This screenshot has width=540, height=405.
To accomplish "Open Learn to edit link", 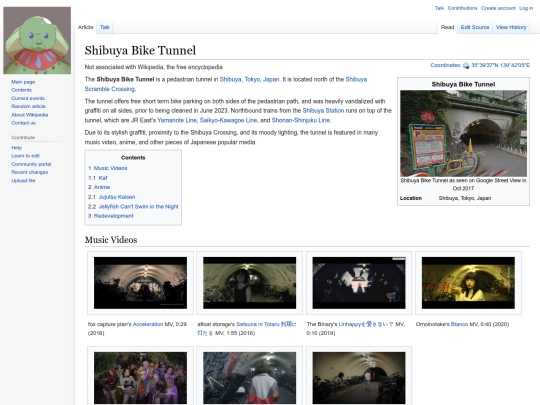I will click(x=25, y=156).
